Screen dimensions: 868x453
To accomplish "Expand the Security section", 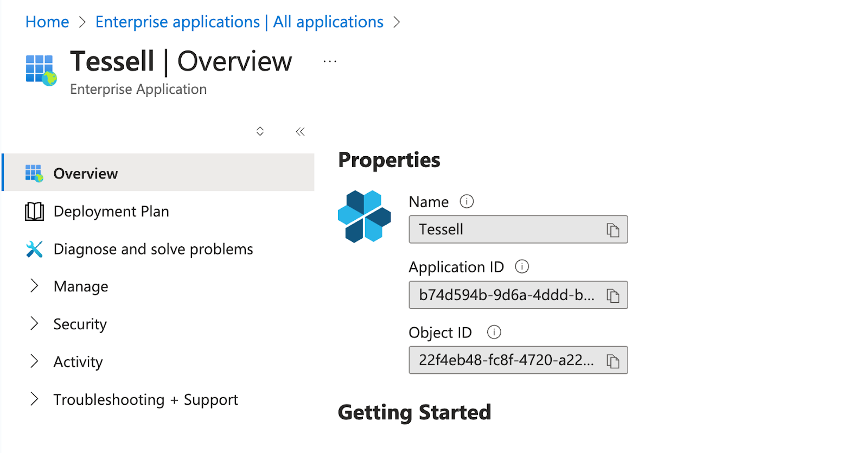I will coord(80,324).
